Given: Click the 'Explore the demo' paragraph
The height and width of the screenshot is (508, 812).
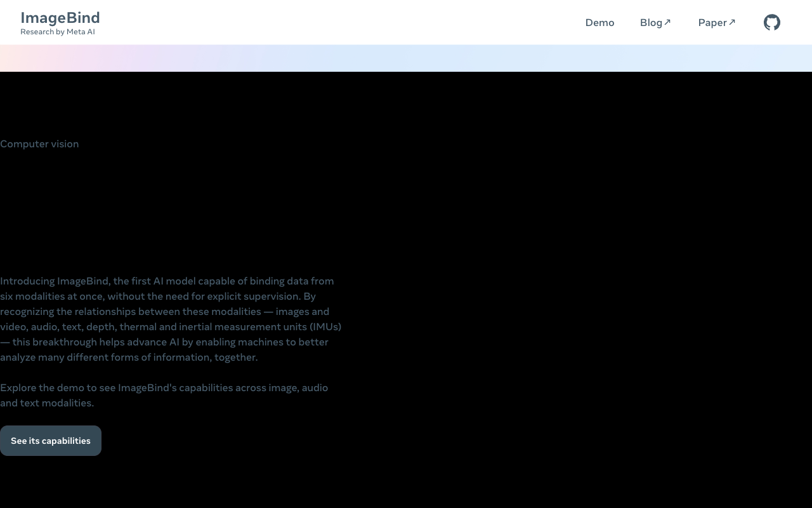Looking at the screenshot, I should pyautogui.click(x=164, y=395).
